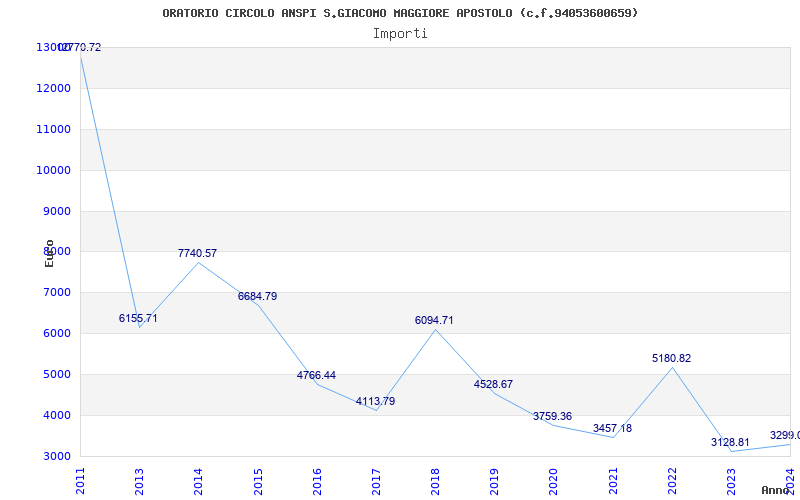The image size is (800, 500).
Task: Click the 10000 y-axis value
Action: point(53,170)
